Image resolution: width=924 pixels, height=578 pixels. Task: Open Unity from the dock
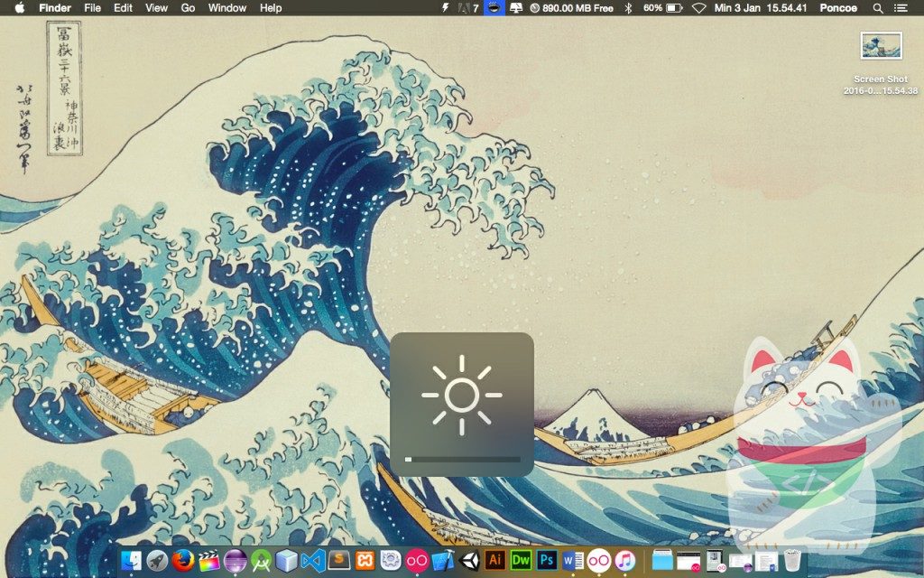pos(469,560)
